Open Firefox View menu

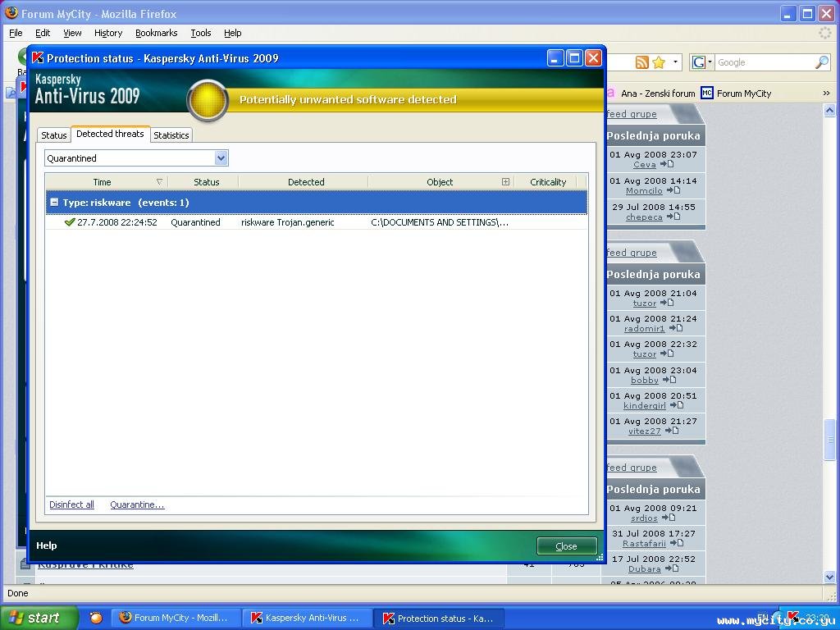pos(72,33)
